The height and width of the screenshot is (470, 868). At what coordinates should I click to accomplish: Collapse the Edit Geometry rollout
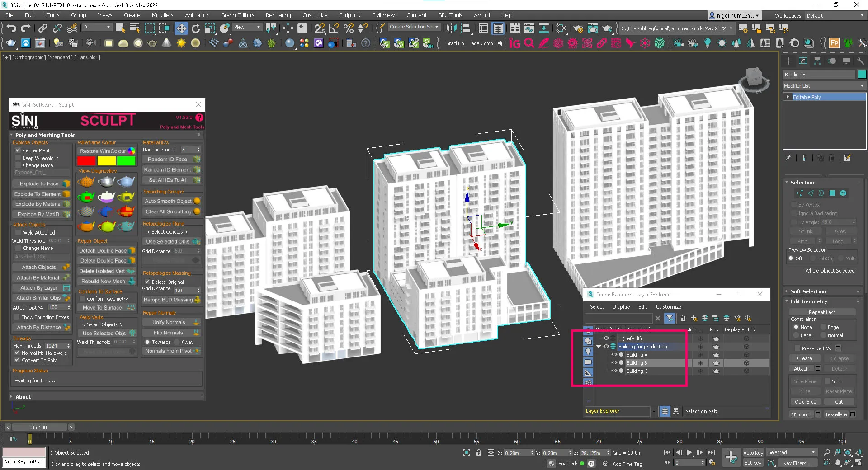[x=809, y=301]
